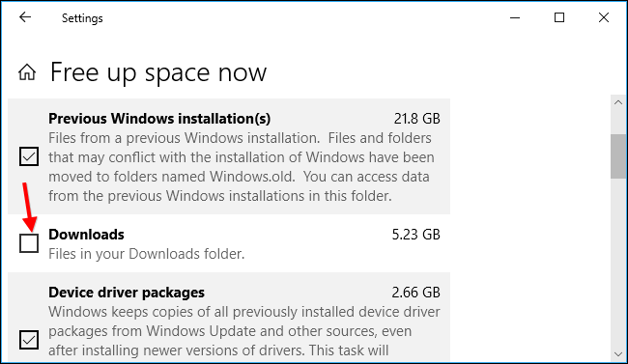The height and width of the screenshot is (364, 628).
Task: Click the 5.23 GB size label
Action: (x=415, y=235)
